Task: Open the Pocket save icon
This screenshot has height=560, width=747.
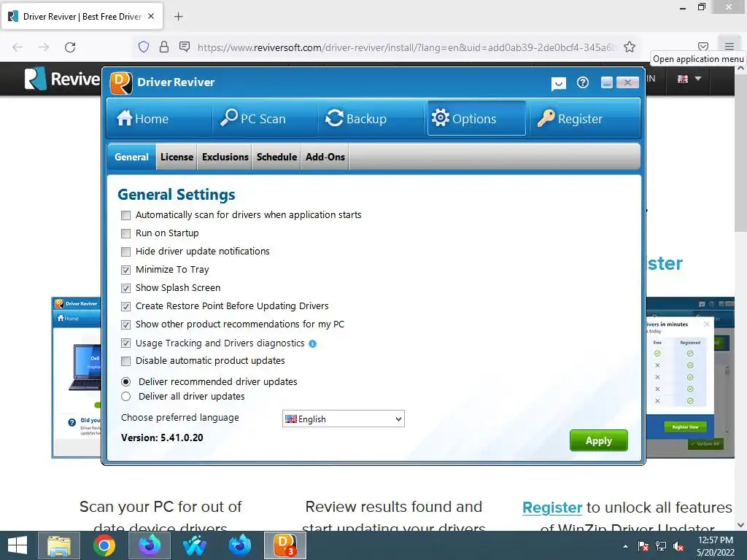Action: pyautogui.click(x=703, y=47)
